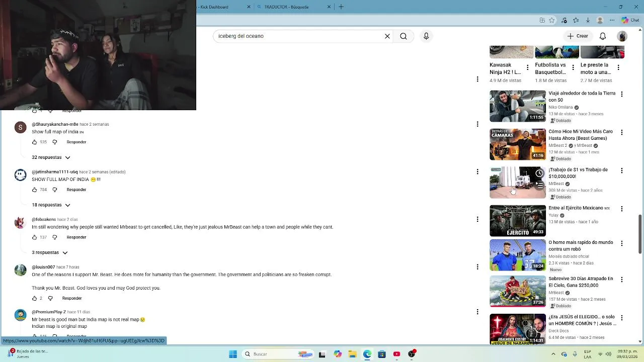This screenshot has height=362, width=644.
Task: Open options menu for the febsakens comment
Action: click(x=477, y=219)
